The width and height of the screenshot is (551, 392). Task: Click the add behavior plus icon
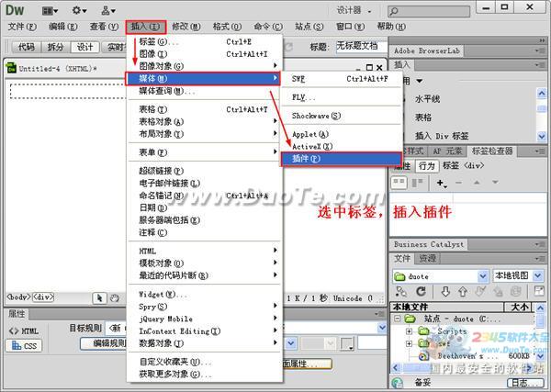[x=441, y=183]
